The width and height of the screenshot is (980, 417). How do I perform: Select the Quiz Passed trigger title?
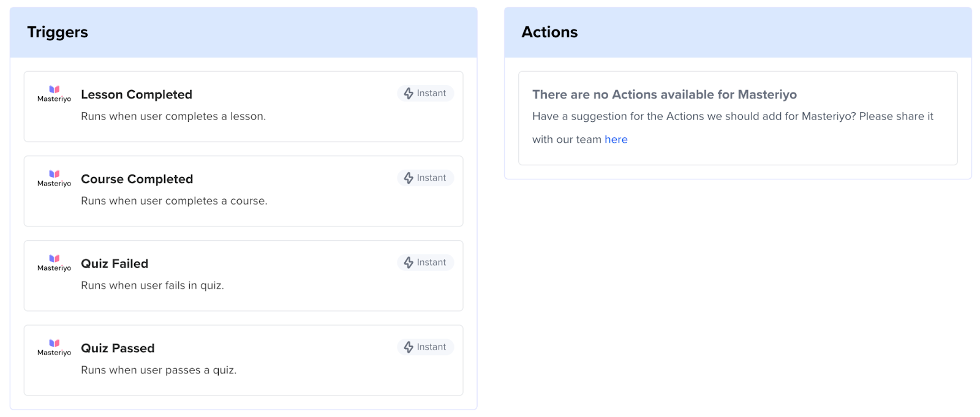tap(118, 348)
